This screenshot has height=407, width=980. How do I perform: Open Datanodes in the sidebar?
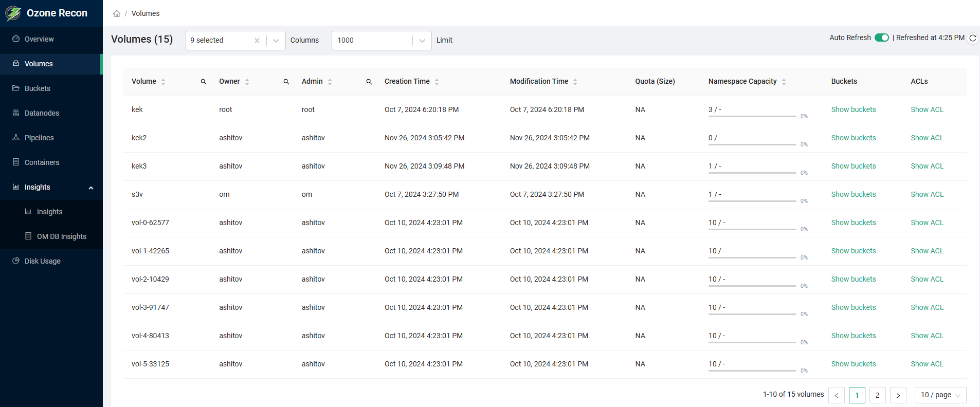(x=51, y=113)
